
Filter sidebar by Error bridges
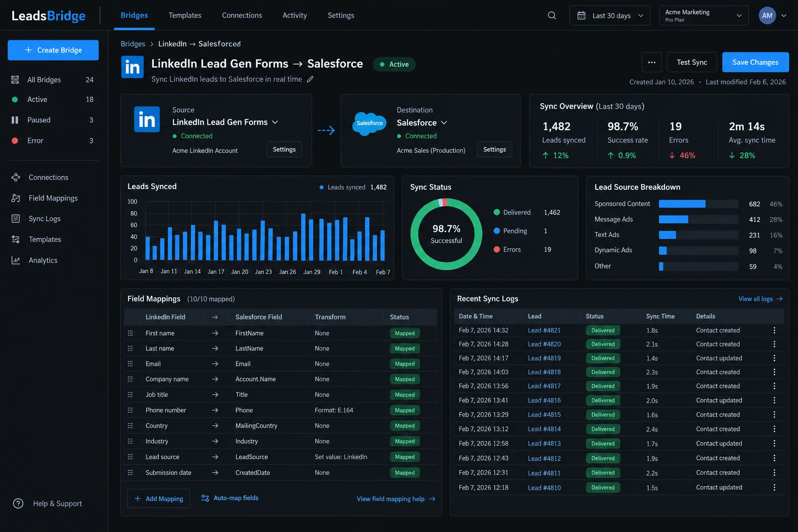pos(53,141)
